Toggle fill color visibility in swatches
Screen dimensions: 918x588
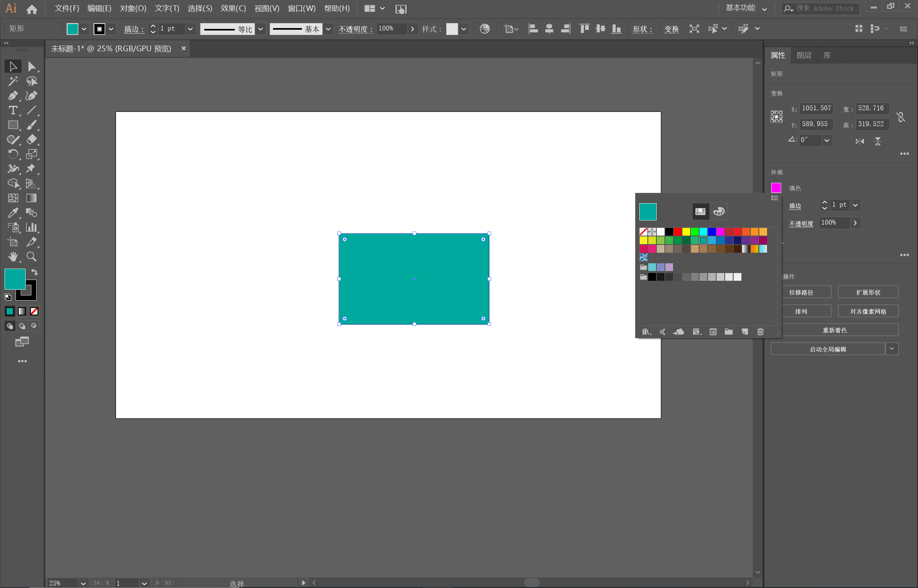(647, 211)
